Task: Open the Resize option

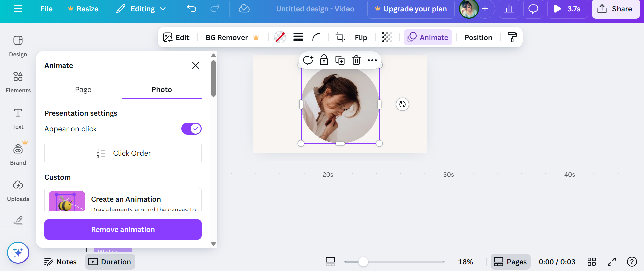Action: (x=83, y=9)
